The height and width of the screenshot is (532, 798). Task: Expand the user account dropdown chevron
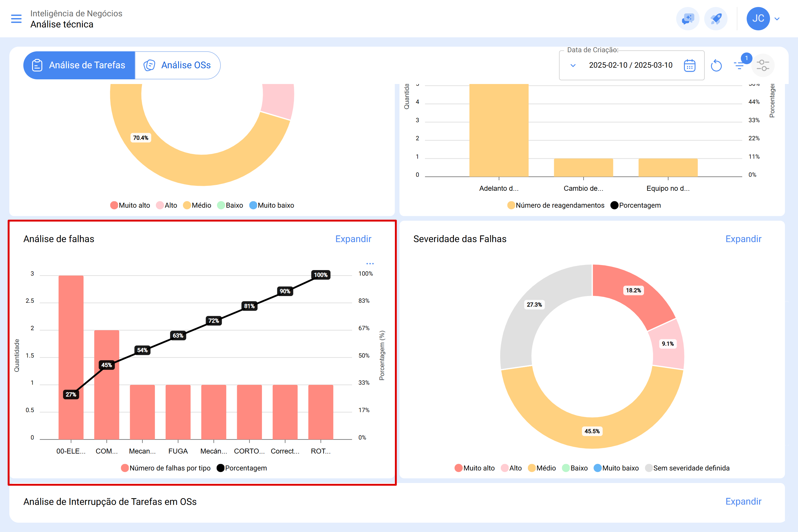click(777, 19)
